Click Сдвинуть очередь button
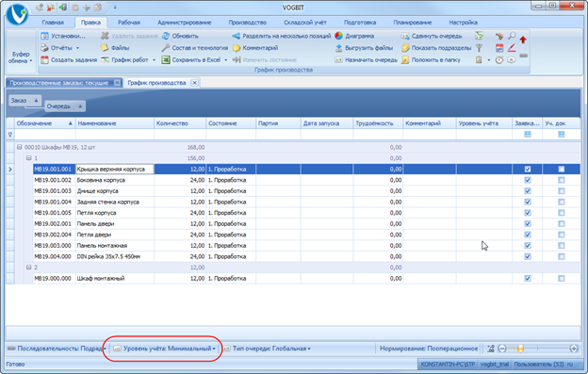 432,36
